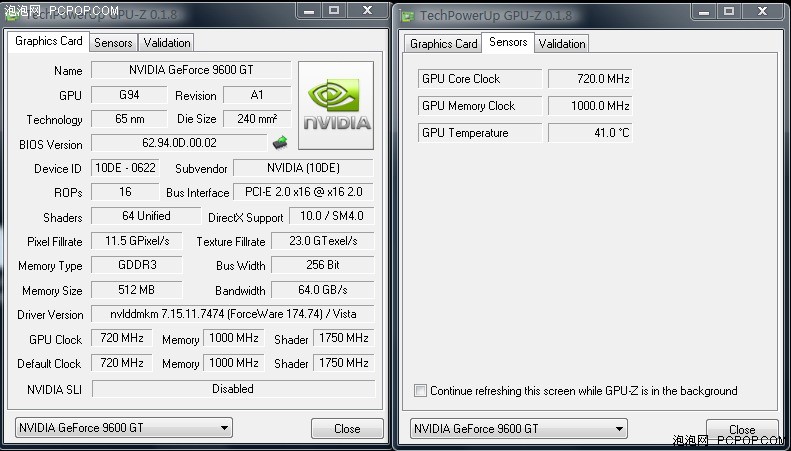Click the Technology value 65 nm

tap(129, 119)
